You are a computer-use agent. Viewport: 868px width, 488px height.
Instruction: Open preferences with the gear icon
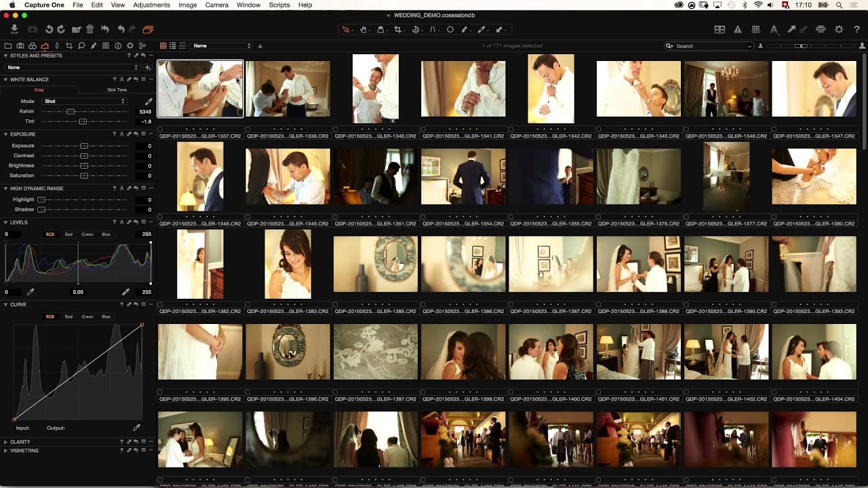click(x=839, y=29)
